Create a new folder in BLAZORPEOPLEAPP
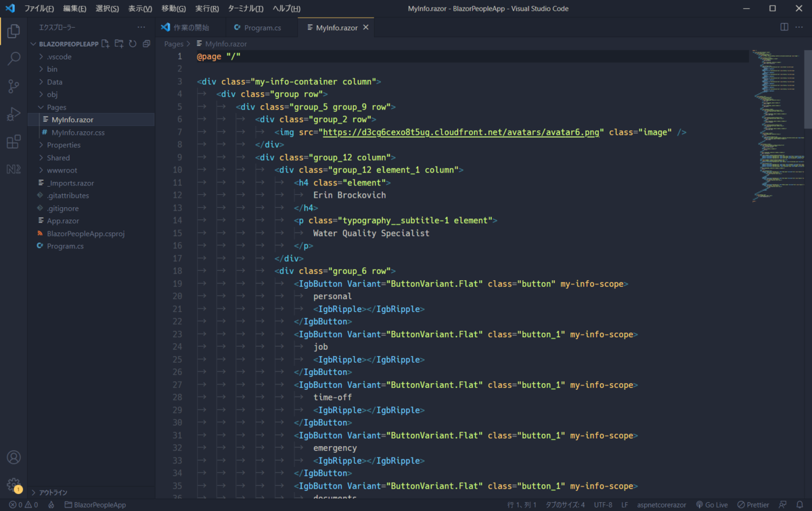 click(119, 43)
